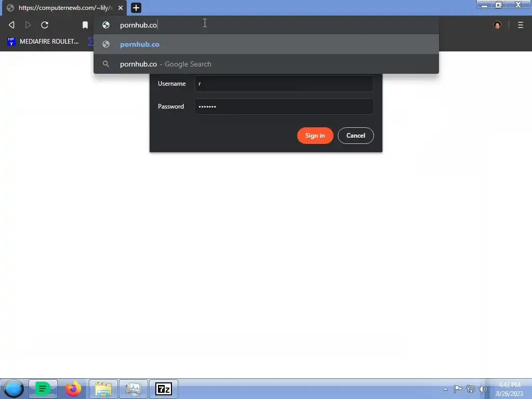The height and width of the screenshot is (399, 532).
Task: Show hidden system tray icons
Action: (445, 389)
